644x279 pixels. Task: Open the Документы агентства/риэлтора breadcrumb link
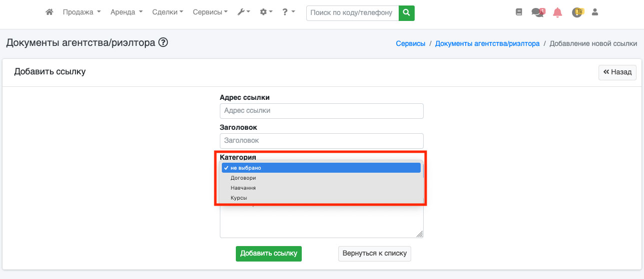(x=487, y=43)
